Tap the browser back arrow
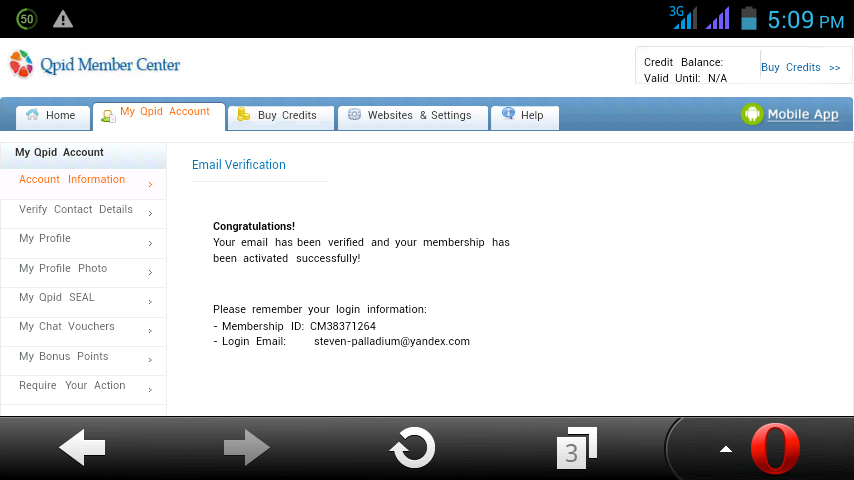The height and width of the screenshot is (480, 854). pos(82,448)
